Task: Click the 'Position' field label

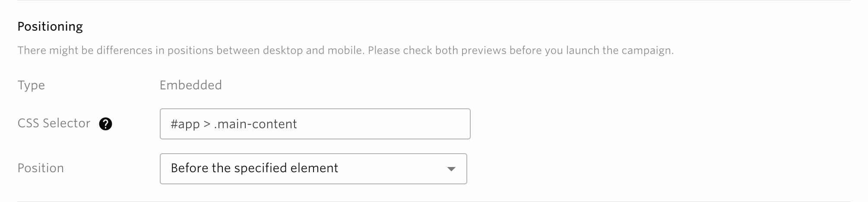Action: (41, 168)
